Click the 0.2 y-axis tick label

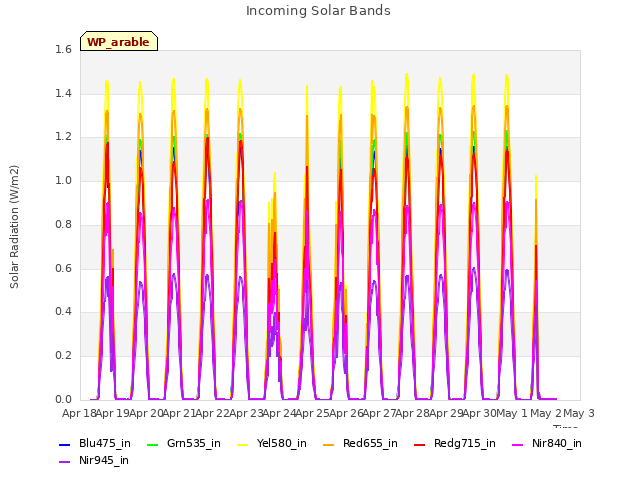coord(63,356)
